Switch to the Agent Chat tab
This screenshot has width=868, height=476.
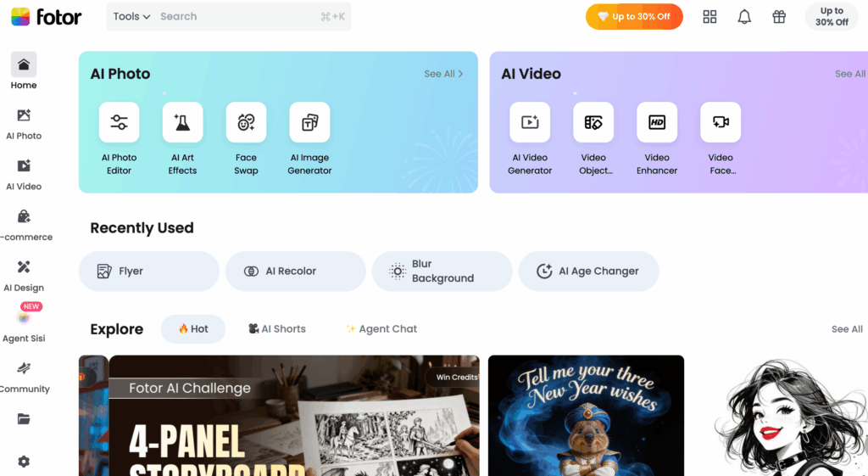pos(381,329)
